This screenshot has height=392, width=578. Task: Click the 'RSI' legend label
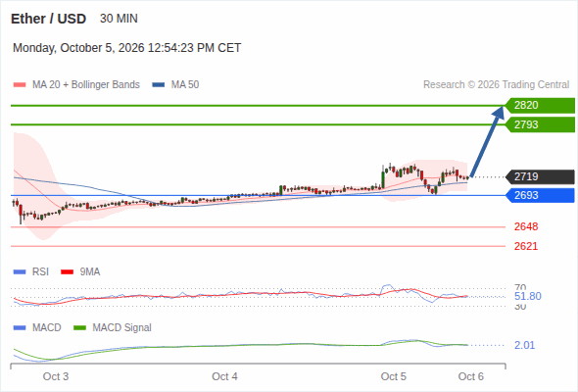click(x=40, y=272)
